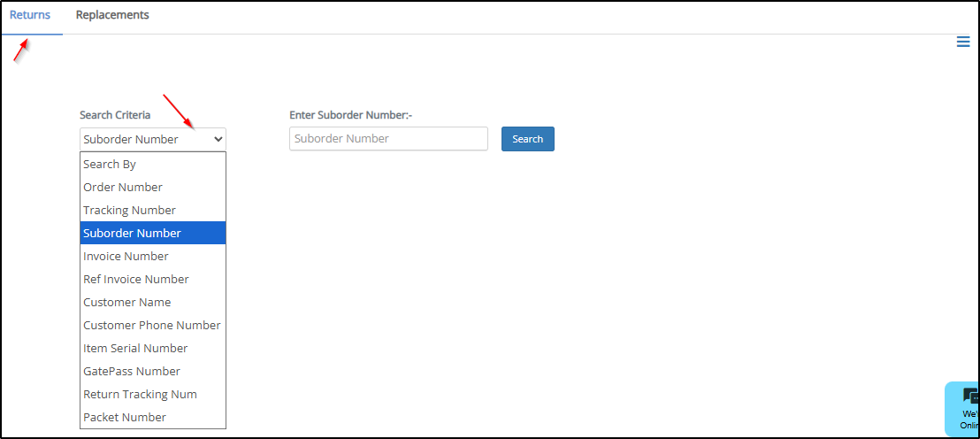Switch to the Replacements tab
The height and width of the screenshot is (439, 980).
112,16
